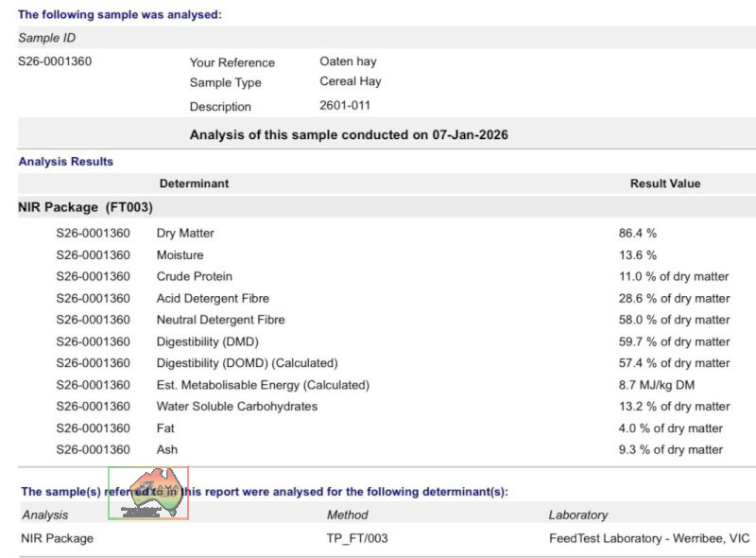Click the 'Result Value' column header
The width and height of the screenshot is (756, 558).
click(665, 183)
